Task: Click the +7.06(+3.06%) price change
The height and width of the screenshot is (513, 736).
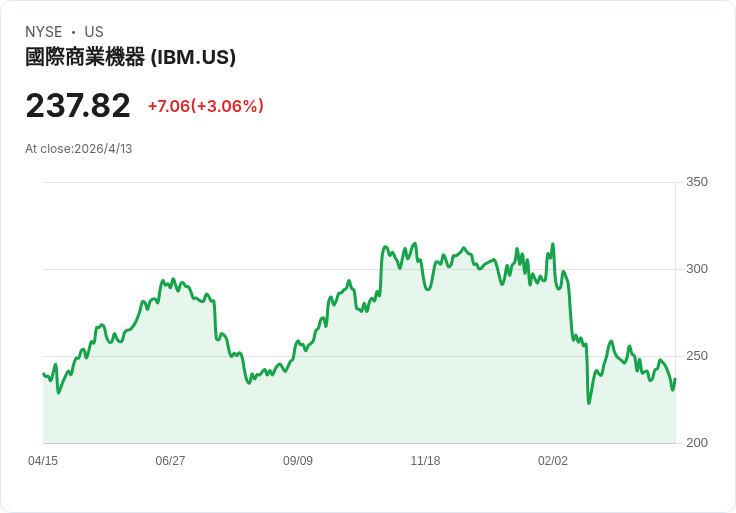Action: [x=205, y=106]
